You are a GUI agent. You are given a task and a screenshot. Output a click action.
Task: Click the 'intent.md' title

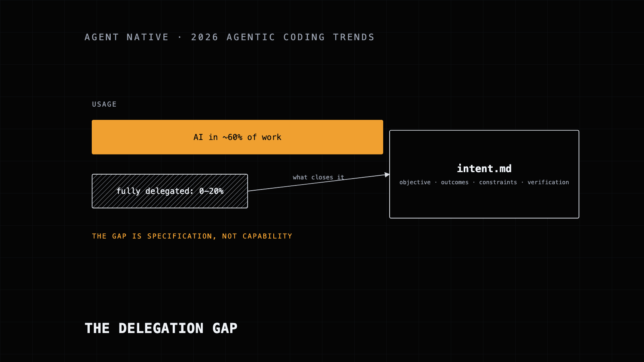click(x=484, y=169)
